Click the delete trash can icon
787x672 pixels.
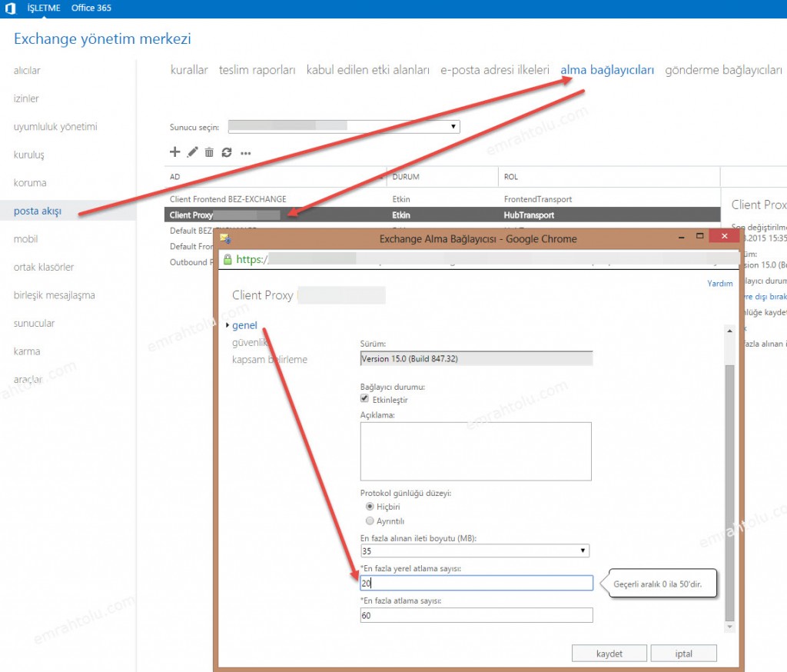(209, 152)
